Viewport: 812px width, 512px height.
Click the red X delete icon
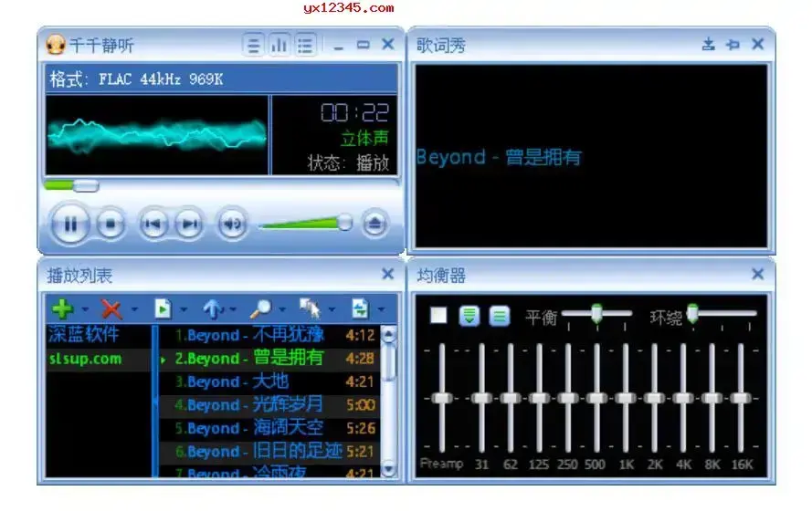pos(111,309)
